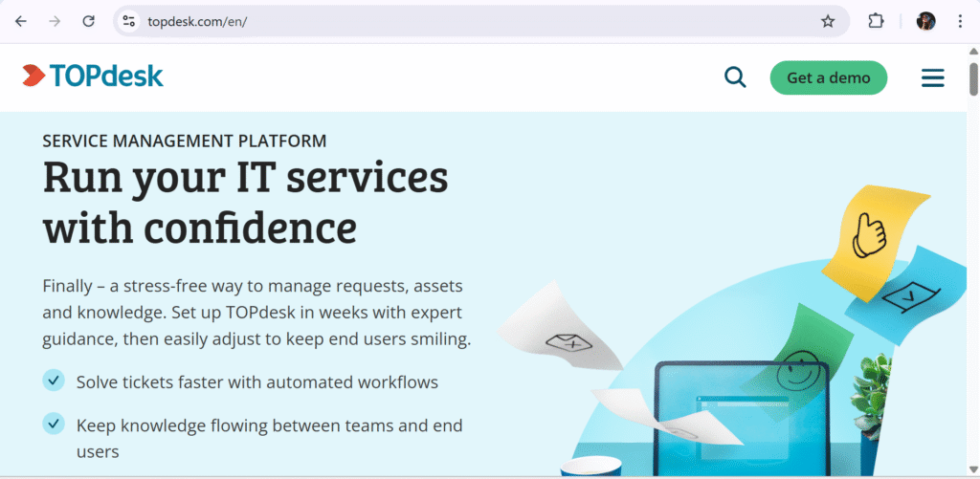Screen dimensions: 980x479
Task: Go back using the browser back arrow
Action: pyautogui.click(x=21, y=21)
